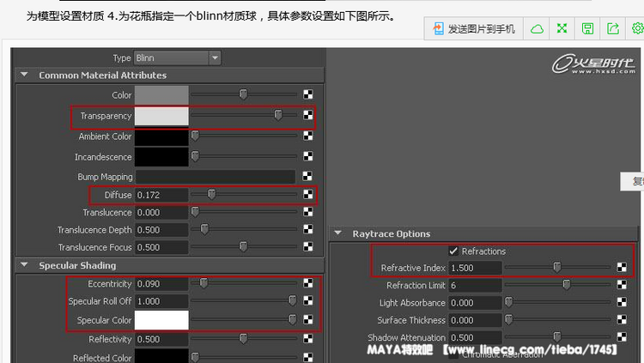
Task: Click the Transparency color swatch
Action: point(161,116)
